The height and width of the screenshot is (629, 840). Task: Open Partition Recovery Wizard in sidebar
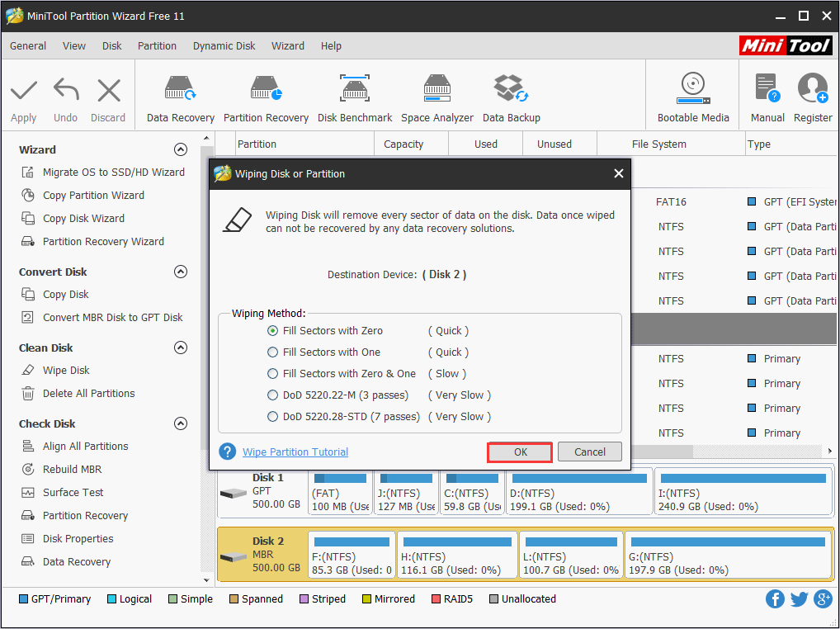click(92, 241)
